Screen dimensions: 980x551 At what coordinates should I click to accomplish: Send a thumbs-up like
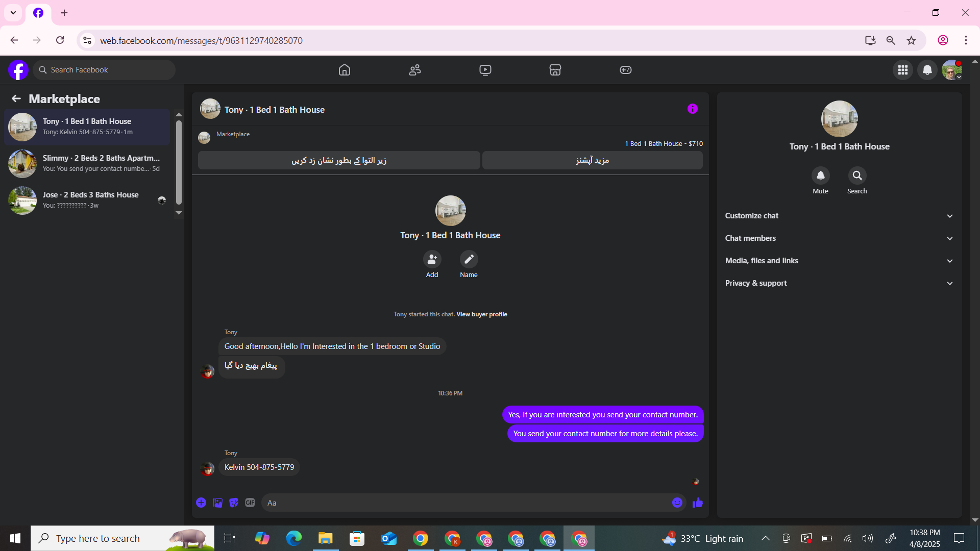698,503
